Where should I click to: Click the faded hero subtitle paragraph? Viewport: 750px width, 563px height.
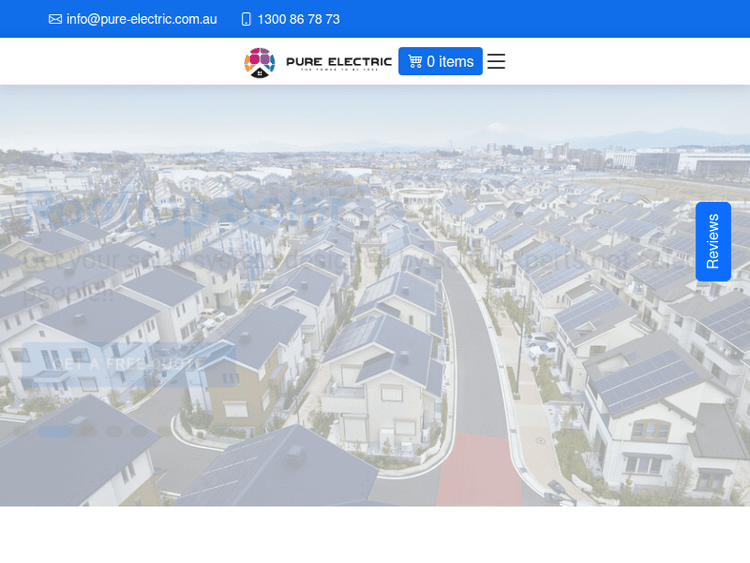250,262
